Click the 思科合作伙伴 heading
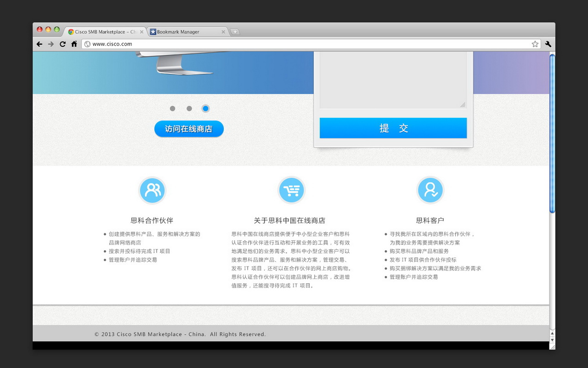This screenshot has width=588, height=368. click(152, 220)
